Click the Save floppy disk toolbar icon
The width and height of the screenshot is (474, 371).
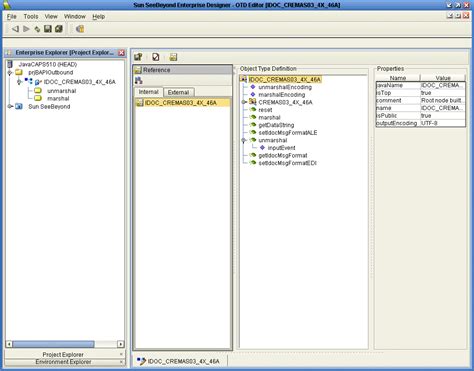coord(48,29)
